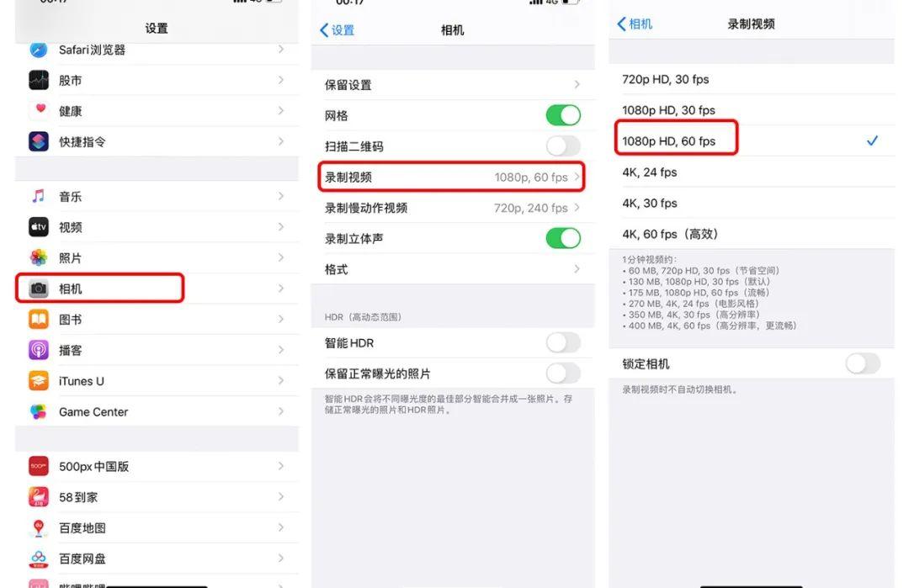Select the 4K, 30 fps option
The width and height of the screenshot is (909, 588).
752,203
